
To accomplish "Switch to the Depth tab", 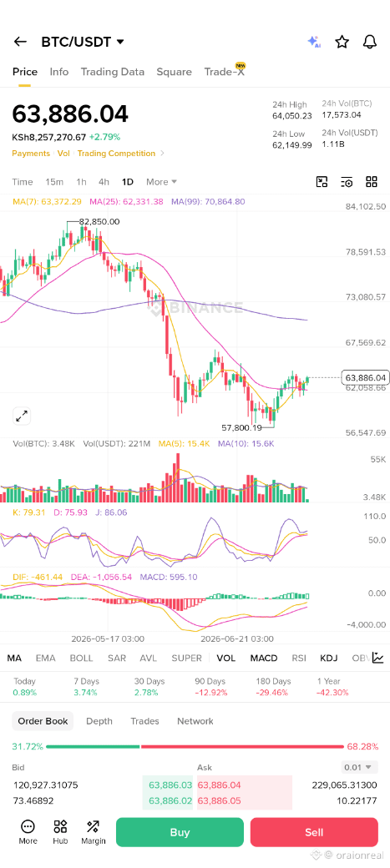I will pyautogui.click(x=99, y=721).
